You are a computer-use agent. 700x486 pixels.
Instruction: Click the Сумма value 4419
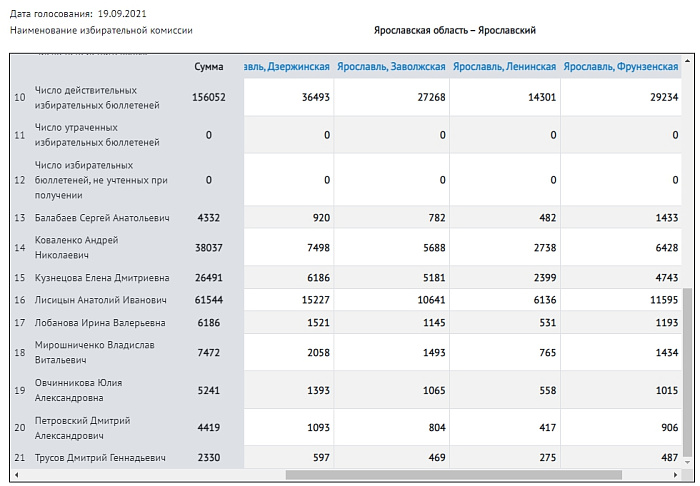[208, 428]
